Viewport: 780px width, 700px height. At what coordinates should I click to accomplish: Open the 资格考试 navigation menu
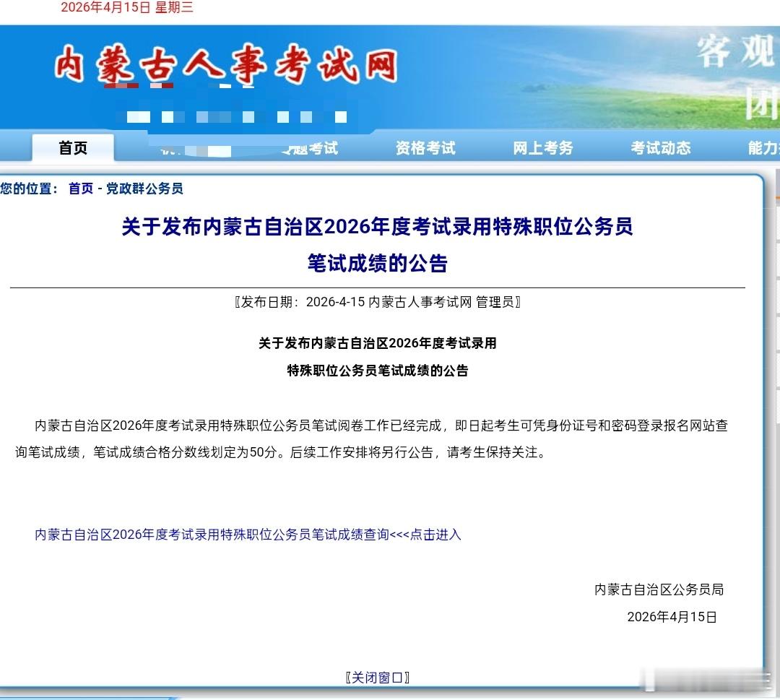click(x=425, y=148)
